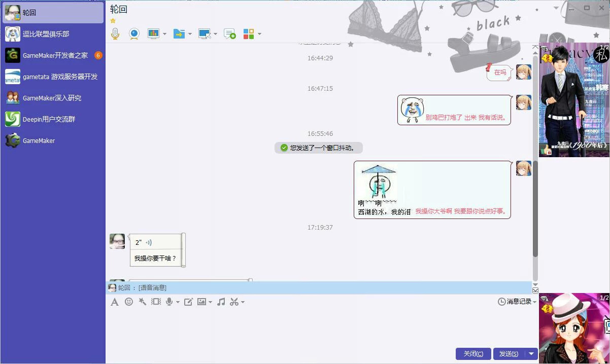Click the 您发送了一个窗口抖动 notice
Image resolution: width=610 pixels, height=364 pixels.
[319, 148]
